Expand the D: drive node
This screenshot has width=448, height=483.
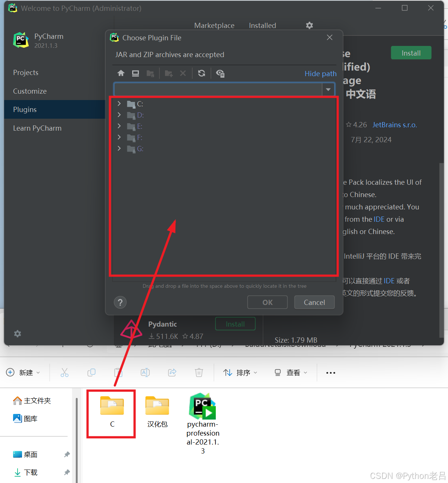[119, 115]
